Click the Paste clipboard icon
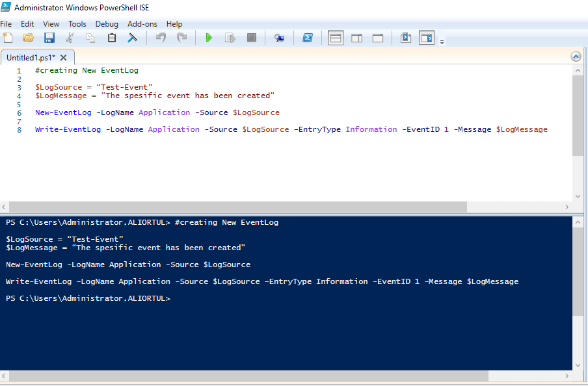Screen dimensions: 588x386 [x=112, y=38]
